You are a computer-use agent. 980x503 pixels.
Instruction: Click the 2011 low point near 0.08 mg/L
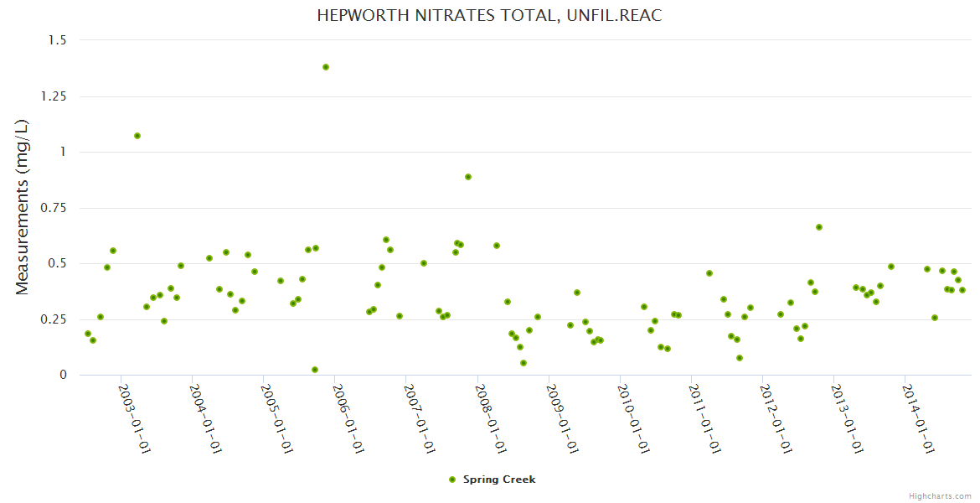click(x=740, y=358)
